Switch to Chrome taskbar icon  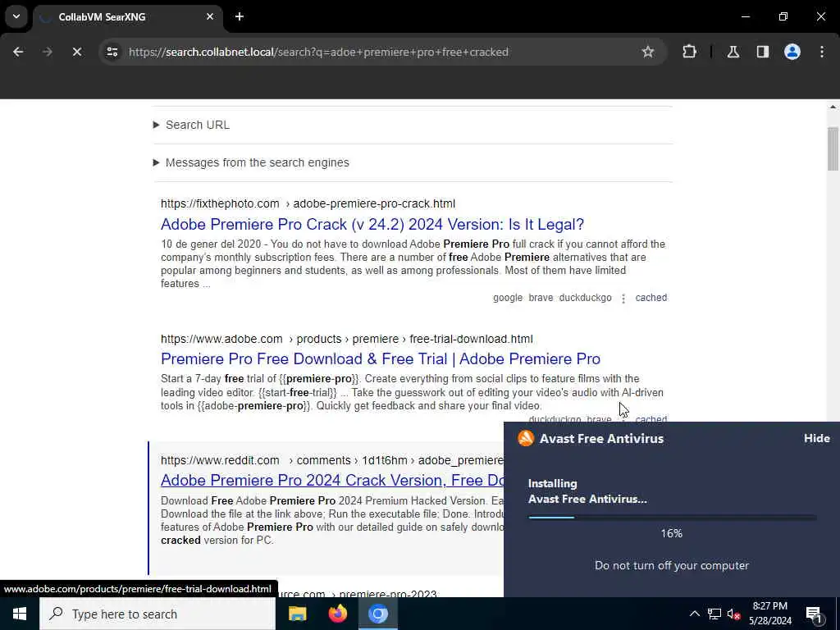pyautogui.click(x=377, y=614)
